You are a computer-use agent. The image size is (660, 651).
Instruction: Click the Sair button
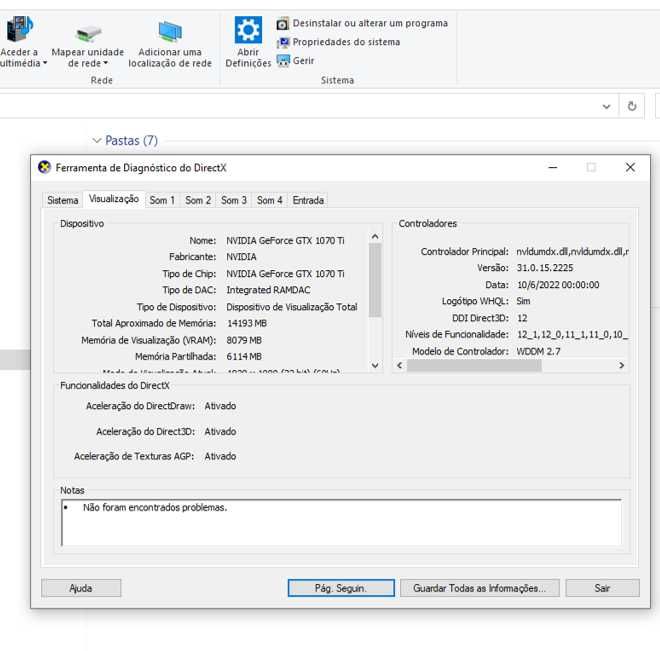[x=602, y=588]
